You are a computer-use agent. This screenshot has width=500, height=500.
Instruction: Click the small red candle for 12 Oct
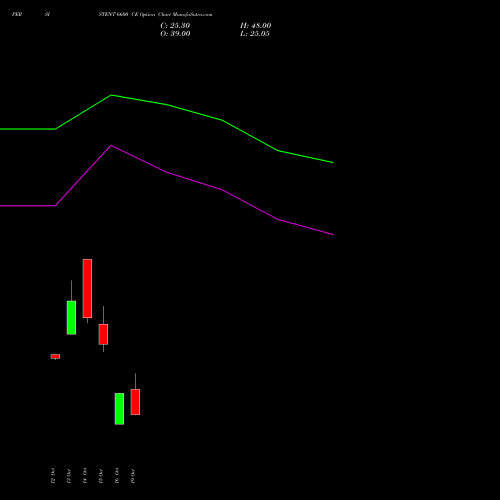[x=55, y=356]
